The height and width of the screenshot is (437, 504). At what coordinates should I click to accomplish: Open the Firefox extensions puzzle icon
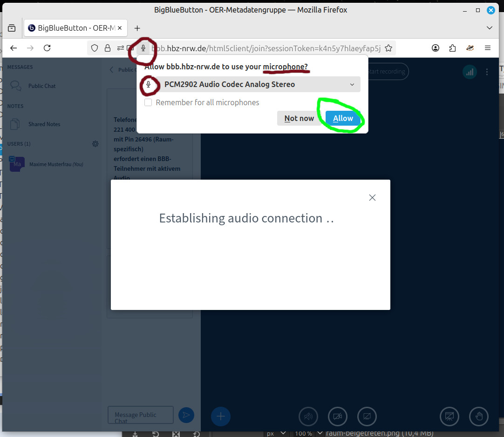pos(452,48)
